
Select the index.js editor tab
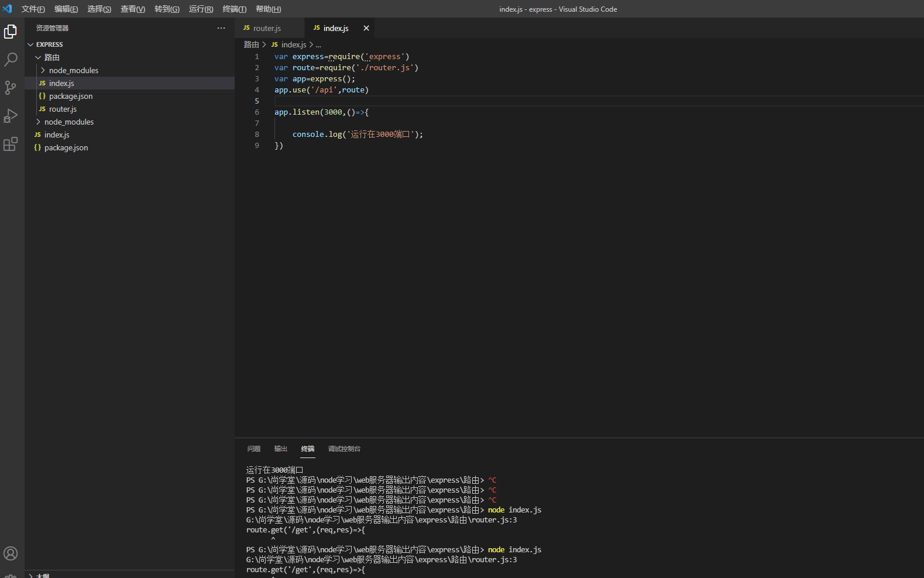coord(340,28)
